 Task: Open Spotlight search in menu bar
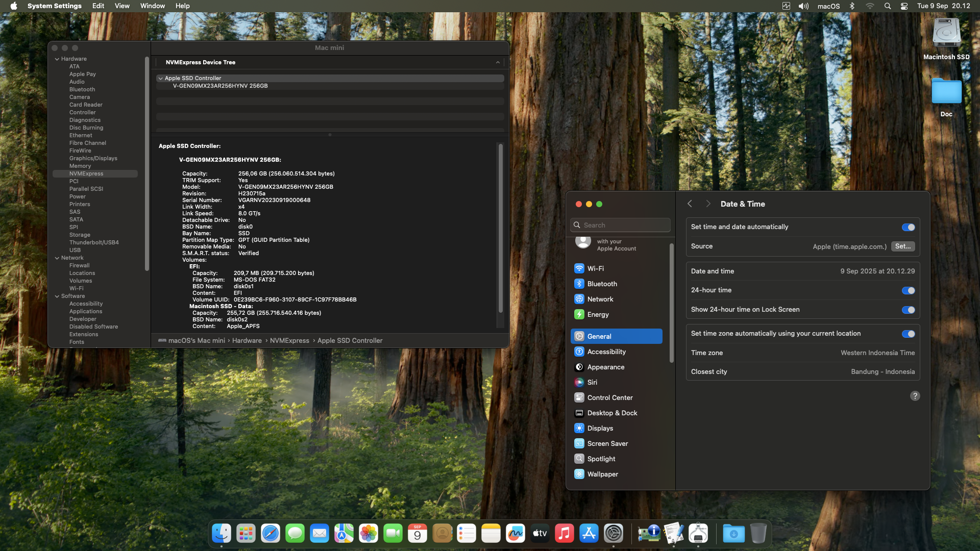pos(888,6)
